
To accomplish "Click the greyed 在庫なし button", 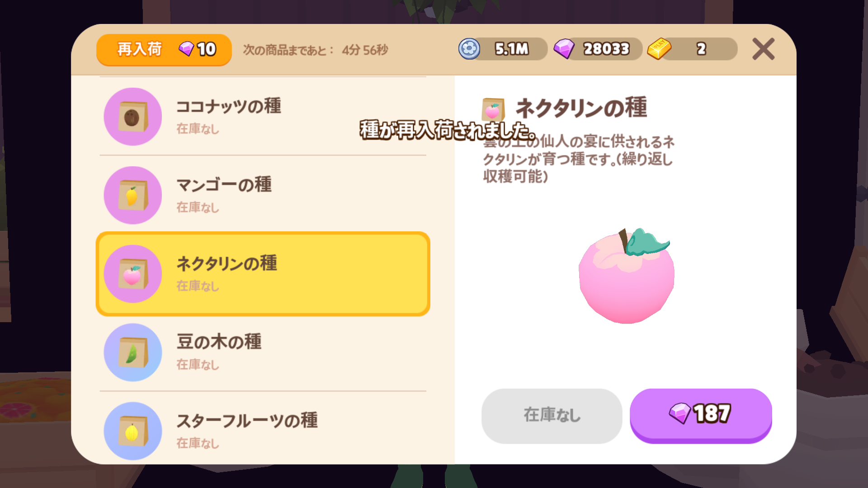I will (552, 416).
